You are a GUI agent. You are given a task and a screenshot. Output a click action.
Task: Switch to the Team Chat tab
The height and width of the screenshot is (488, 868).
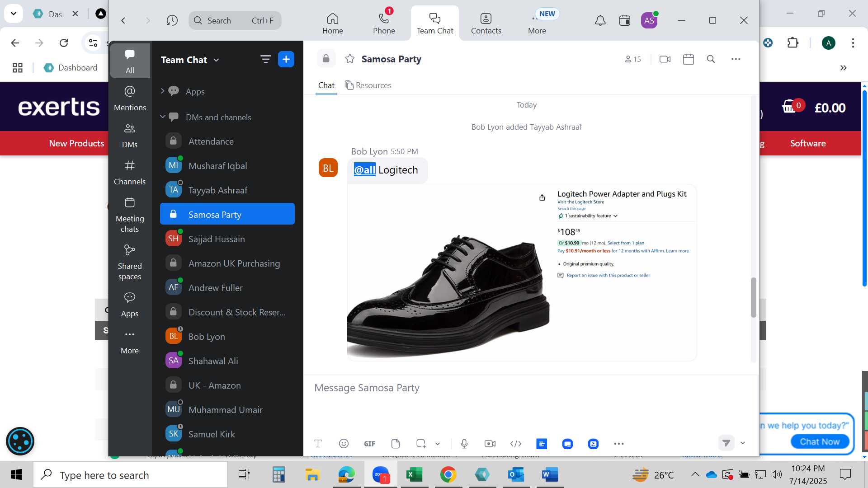(434, 23)
